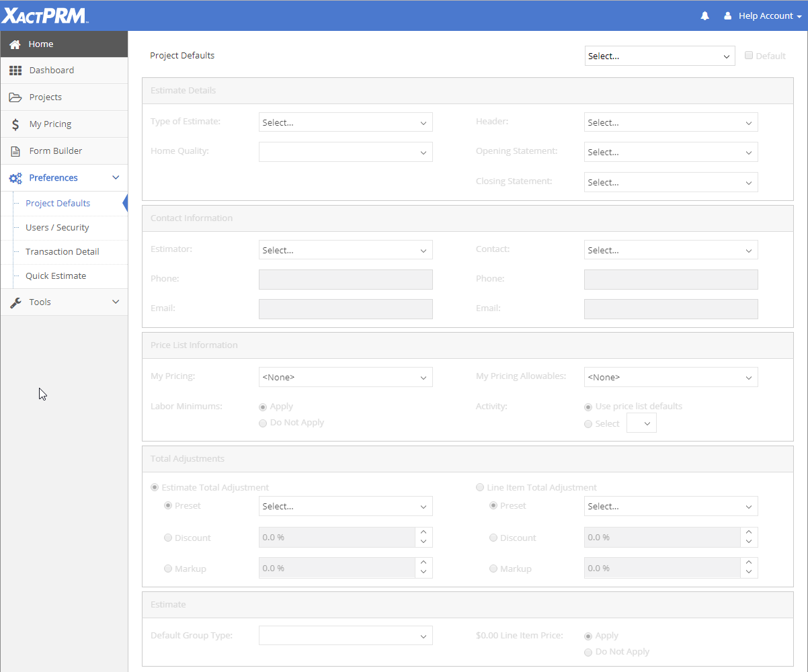Open Transaction Detail link
Screen dimensions: 808x672
click(x=63, y=252)
